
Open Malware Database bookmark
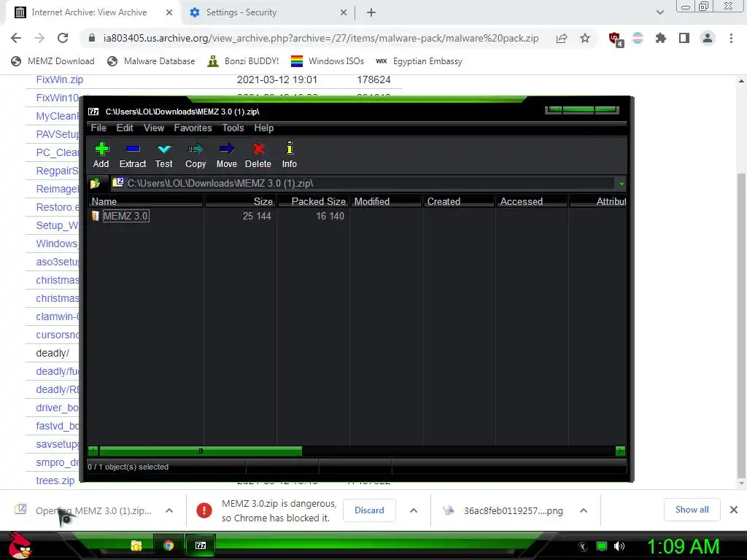click(x=152, y=61)
